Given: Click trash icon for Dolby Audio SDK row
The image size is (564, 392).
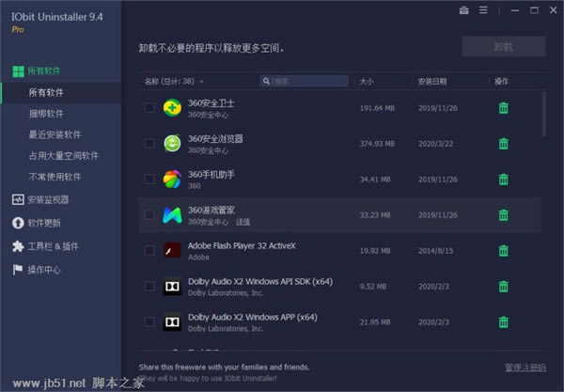Looking at the screenshot, I should (503, 287).
